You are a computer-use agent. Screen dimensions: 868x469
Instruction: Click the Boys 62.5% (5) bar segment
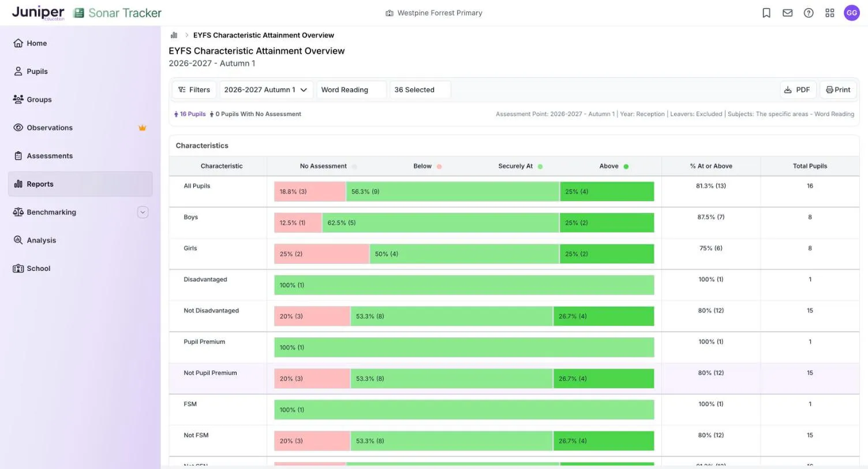[x=440, y=223]
